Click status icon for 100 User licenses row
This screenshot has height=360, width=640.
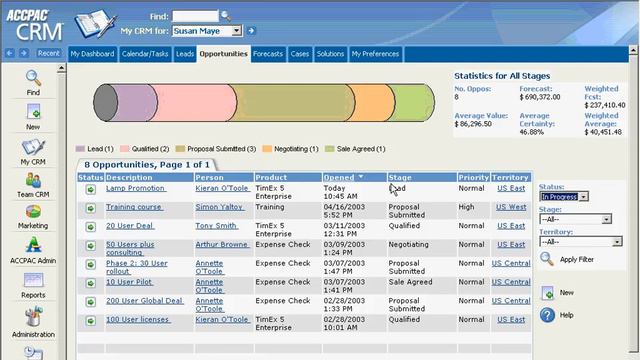coord(91,321)
